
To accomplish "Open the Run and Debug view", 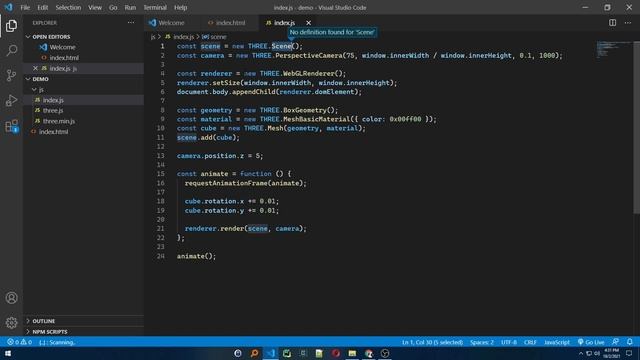I will pos(11,100).
